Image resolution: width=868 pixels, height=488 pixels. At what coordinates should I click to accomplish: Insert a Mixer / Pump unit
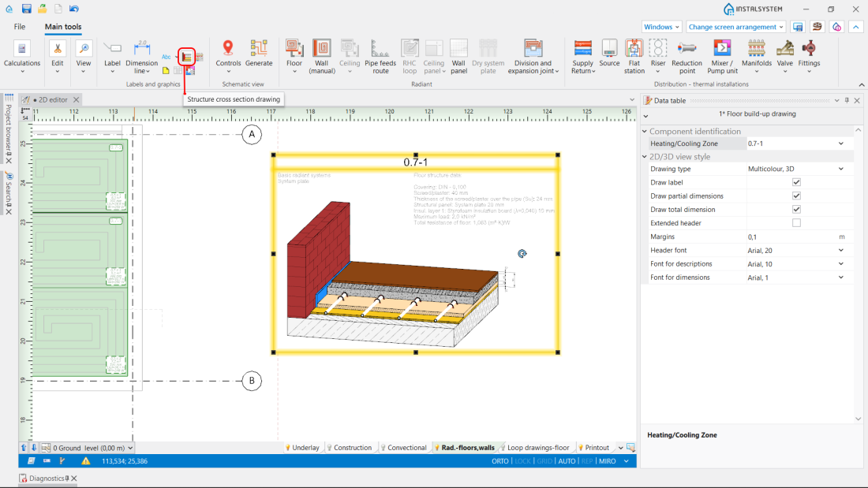point(722,57)
